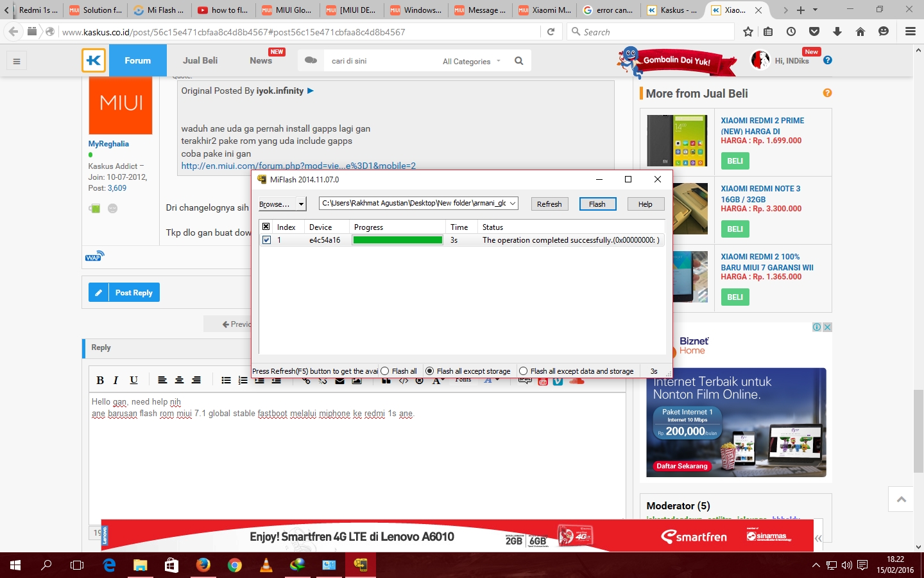
Task: Click the green progress bar of device e4c54a16
Action: tap(398, 240)
